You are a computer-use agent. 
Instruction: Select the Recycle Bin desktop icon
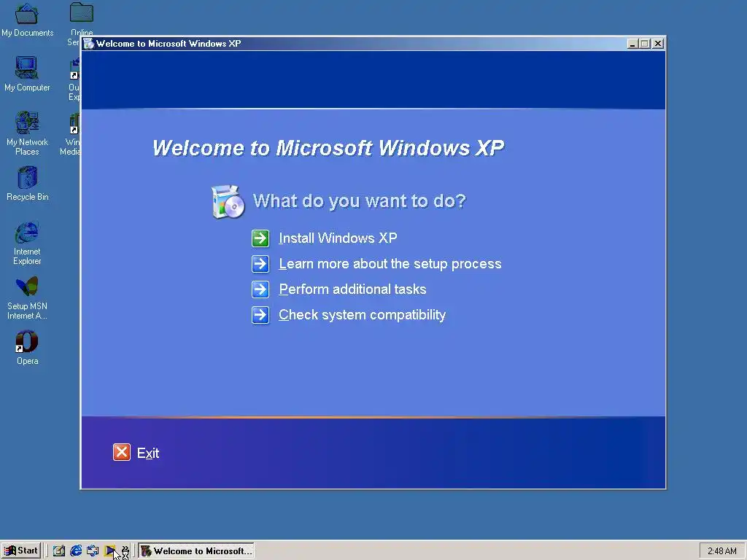[27, 184]
